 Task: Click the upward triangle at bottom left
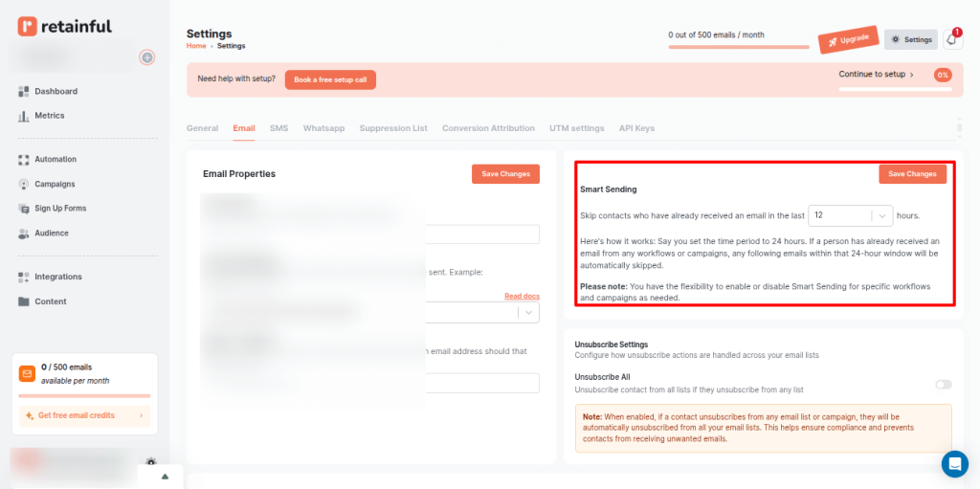tap(165, 477)
